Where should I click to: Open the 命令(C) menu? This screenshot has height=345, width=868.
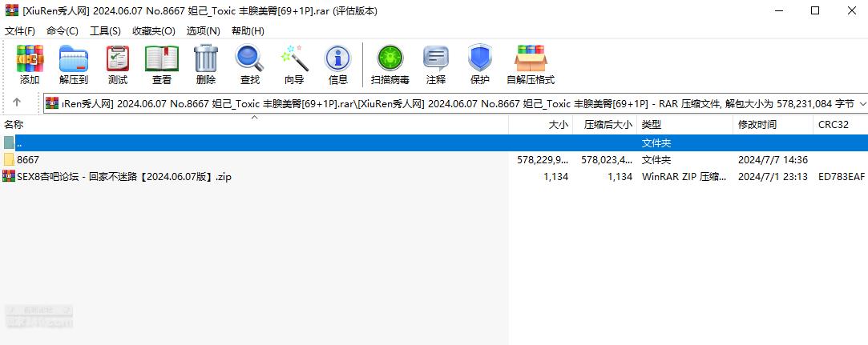click(x=63, y=31)
